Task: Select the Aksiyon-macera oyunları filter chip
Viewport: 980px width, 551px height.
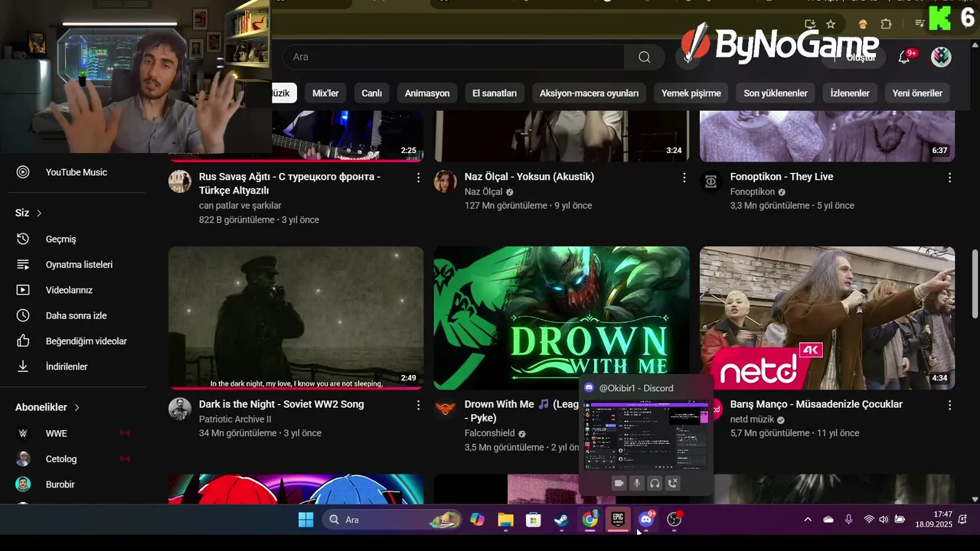Action: pos(589,93)
